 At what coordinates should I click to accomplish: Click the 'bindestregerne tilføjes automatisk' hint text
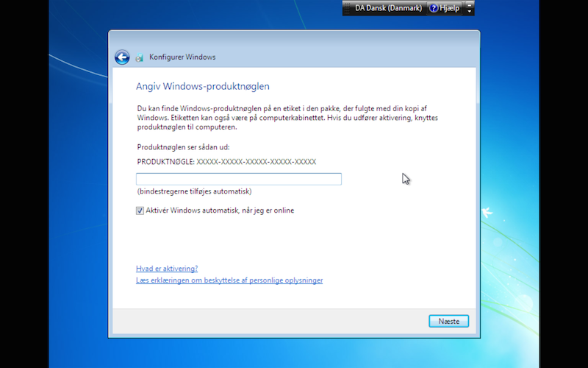pyautogui.click(x=194, y=191)
